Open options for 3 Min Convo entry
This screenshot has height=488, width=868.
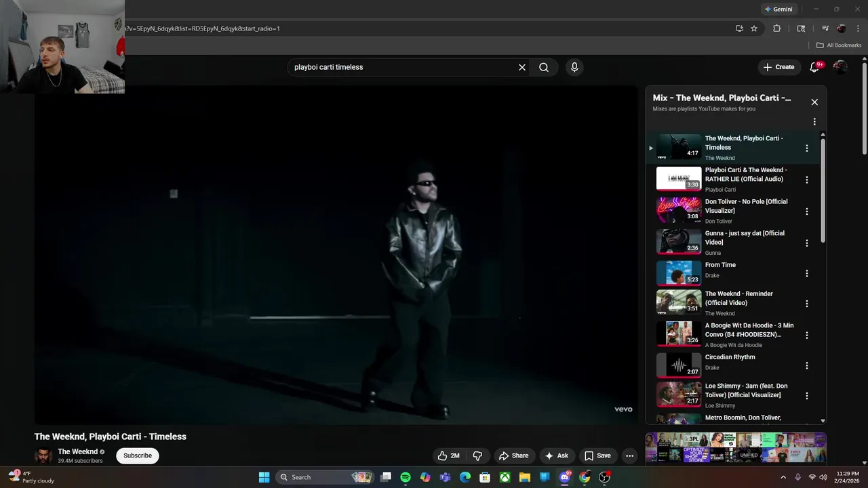(x=806, y=335)
